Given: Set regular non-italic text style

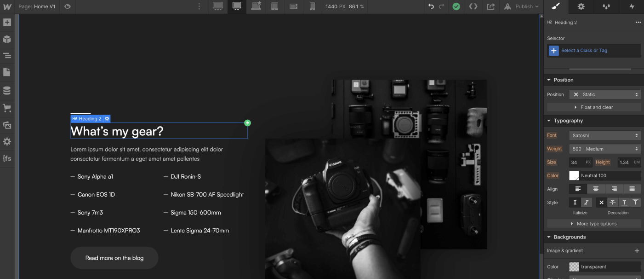Looking at the screenshot, I should click(575, 202).
